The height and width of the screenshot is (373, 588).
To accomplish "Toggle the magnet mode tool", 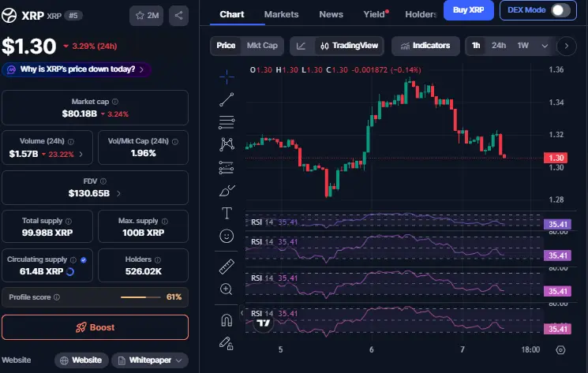I will [x=227, y=320].
